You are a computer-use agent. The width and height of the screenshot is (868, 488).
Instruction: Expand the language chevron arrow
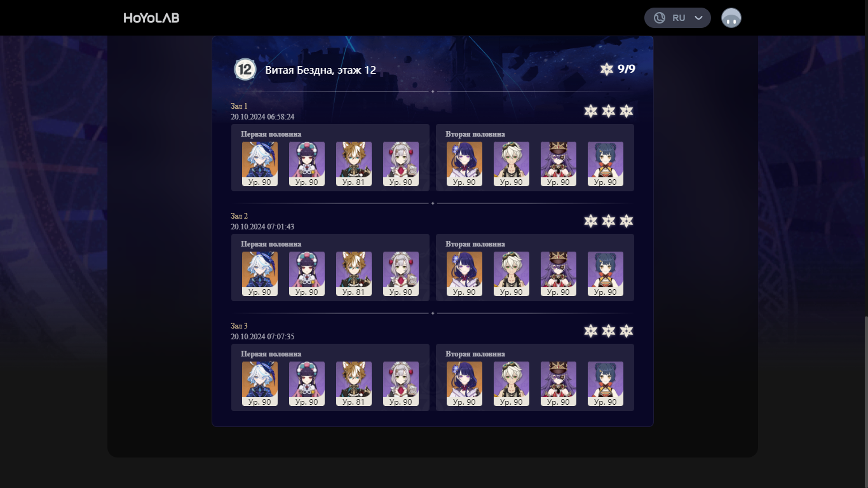tap(699, 18)
